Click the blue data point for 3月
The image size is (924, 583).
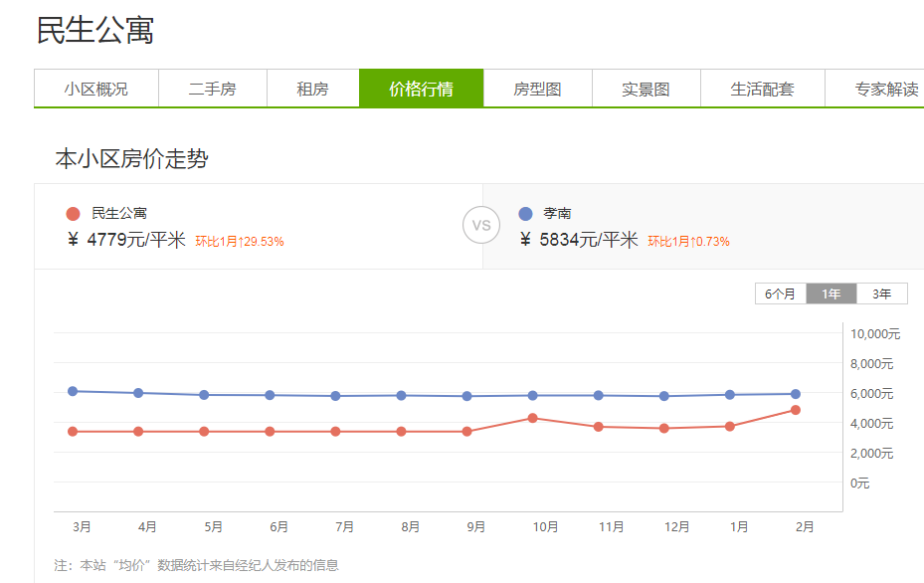click(73, 391)
